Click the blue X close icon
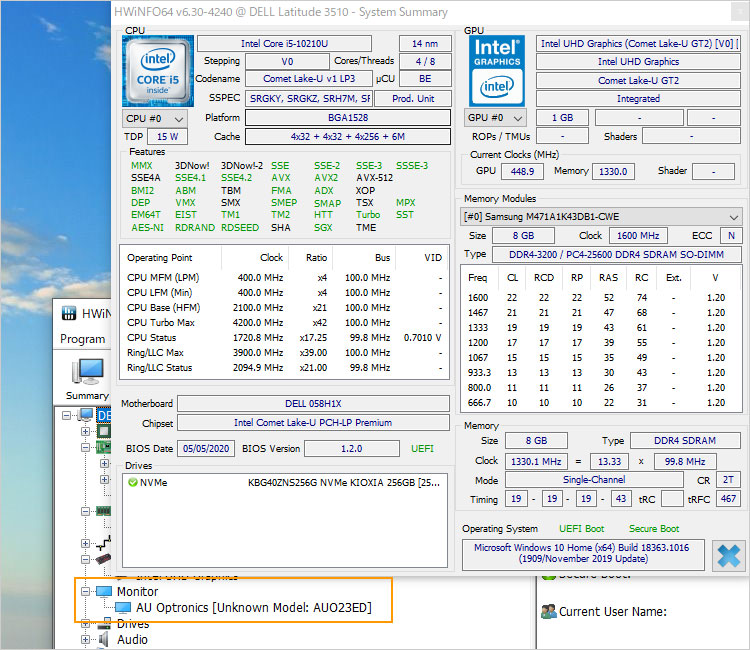This screenshot has width=750, height=650. (730, 555)
